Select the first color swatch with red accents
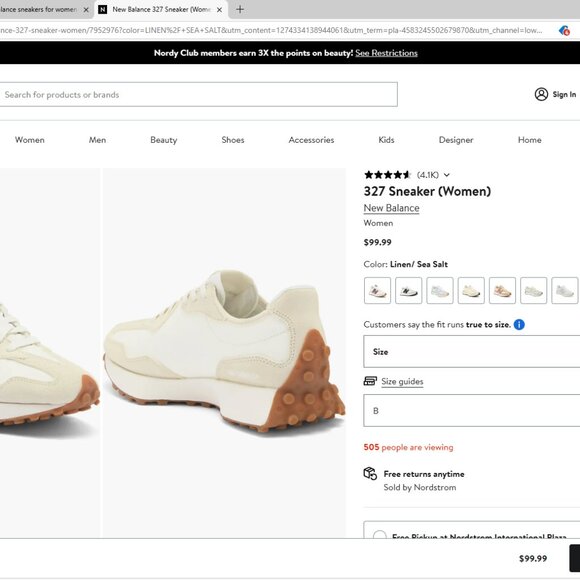 377,291
